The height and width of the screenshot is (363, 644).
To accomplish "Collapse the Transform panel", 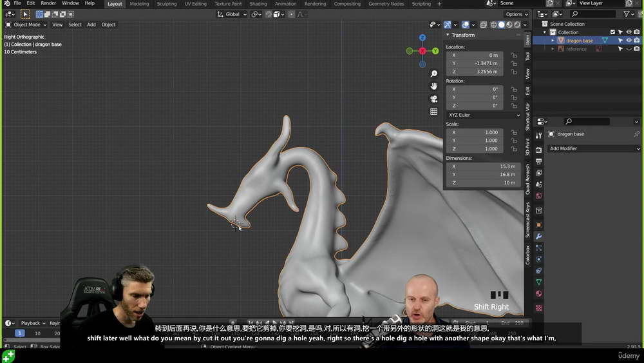I will 448,35.
